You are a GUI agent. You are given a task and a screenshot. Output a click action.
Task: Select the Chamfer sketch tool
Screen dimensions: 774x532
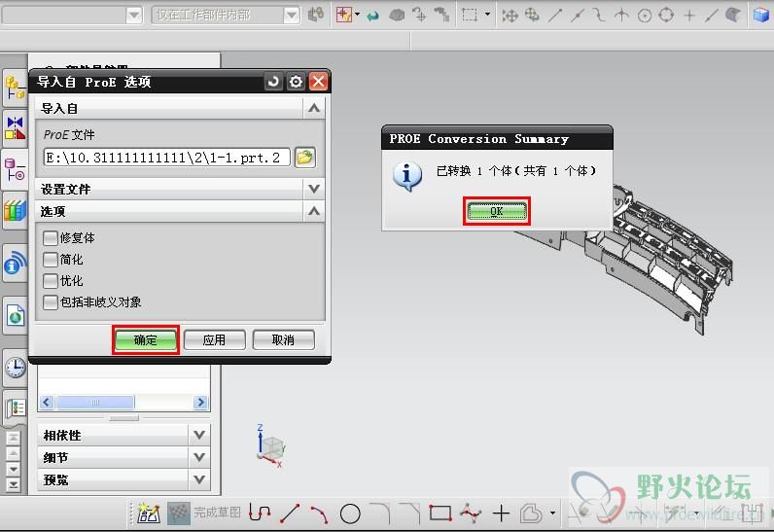pyautogui.click(x=409, y=514)
